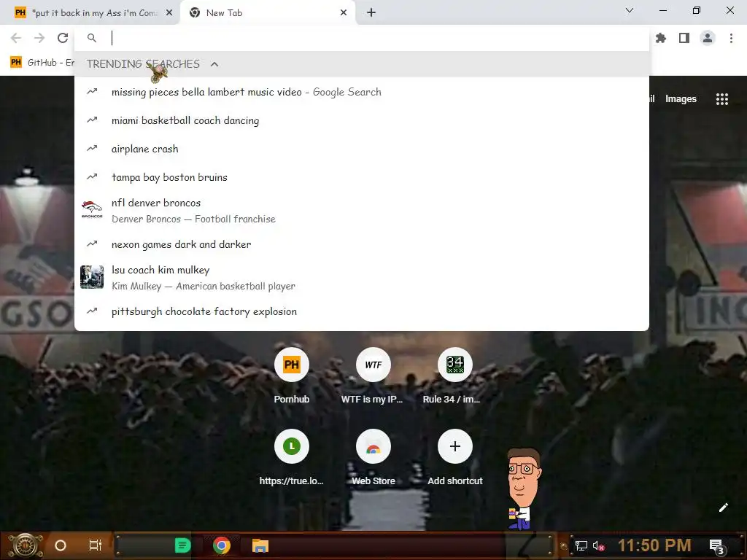Select 'tampa bay boston bruins' suggestion
This screenshot has width=747, height=560.
pyautogui.click(x=362, y=177)
